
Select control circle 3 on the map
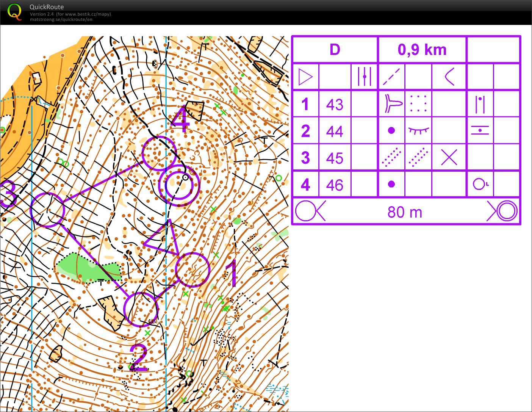pyautogui.click(x=47, y=210)
